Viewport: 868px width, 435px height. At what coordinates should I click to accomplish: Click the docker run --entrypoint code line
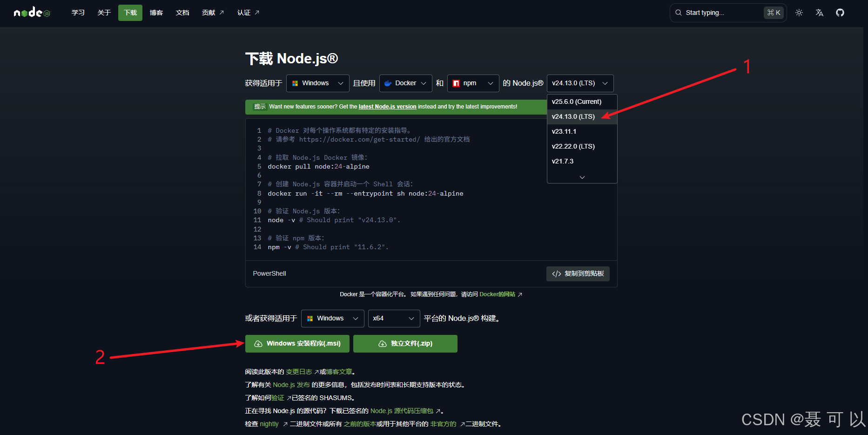pos(365,194)
